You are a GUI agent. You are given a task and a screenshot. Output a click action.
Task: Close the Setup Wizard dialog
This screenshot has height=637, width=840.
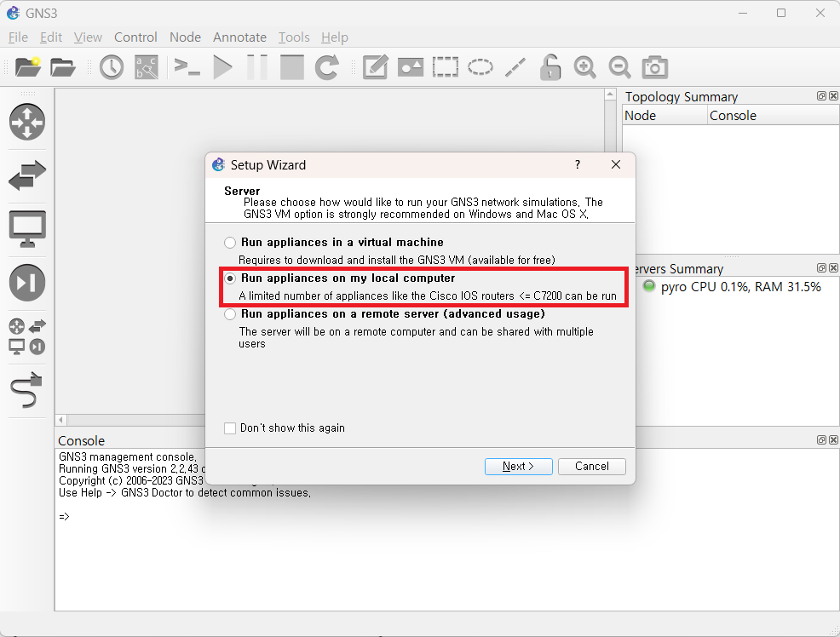click(616, 164)
